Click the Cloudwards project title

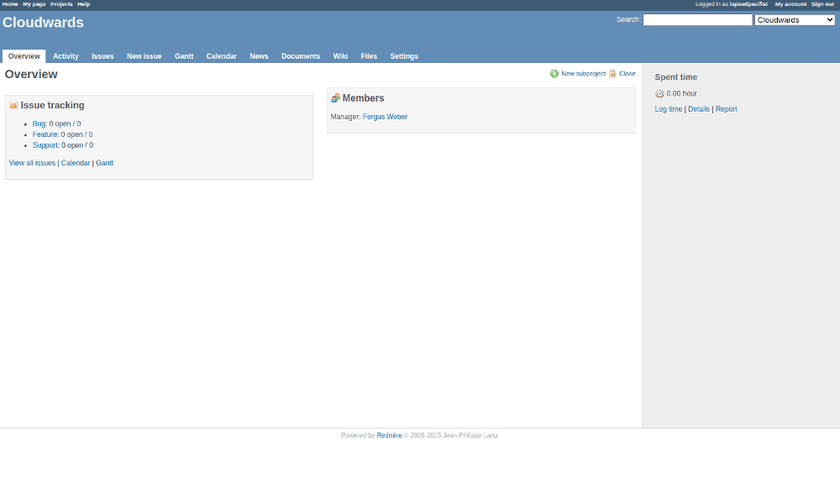(x=44, y=23)
